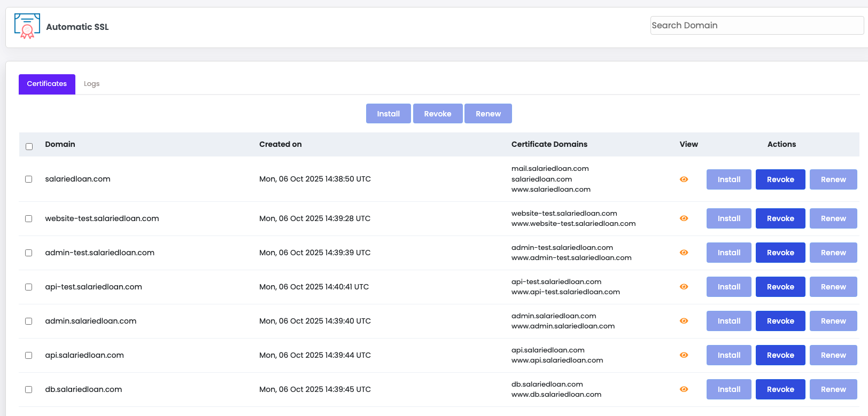The width and height of the screenshot is (868, 416).
Task: Show certificate for api-test.salariedloan.com via eye icon
Action: 684,287
